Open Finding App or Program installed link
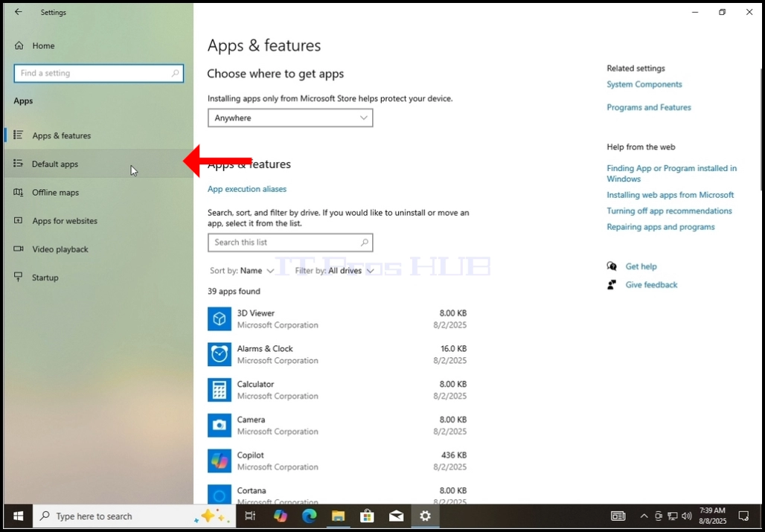Image resolution: width=765 pixels, height=532 pixels. click(x=672, y=173)
